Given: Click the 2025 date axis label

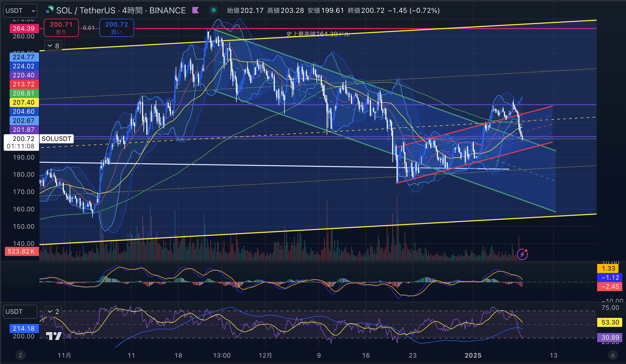Looking at the screenshot, I should (x=473, y=355).
